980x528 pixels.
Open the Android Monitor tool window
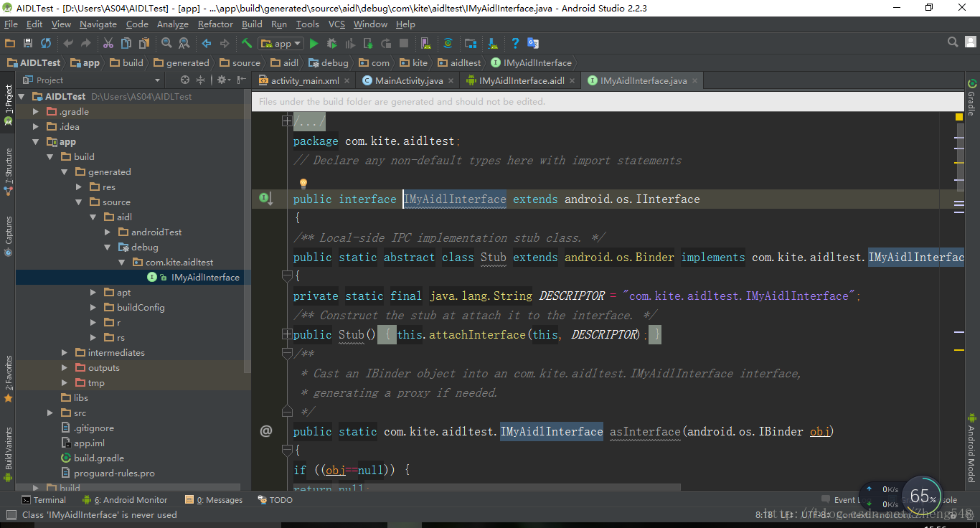[124, 500]
